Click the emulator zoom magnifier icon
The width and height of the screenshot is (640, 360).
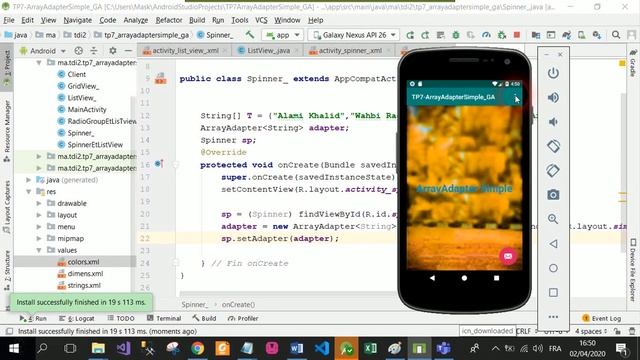[553, 219]
